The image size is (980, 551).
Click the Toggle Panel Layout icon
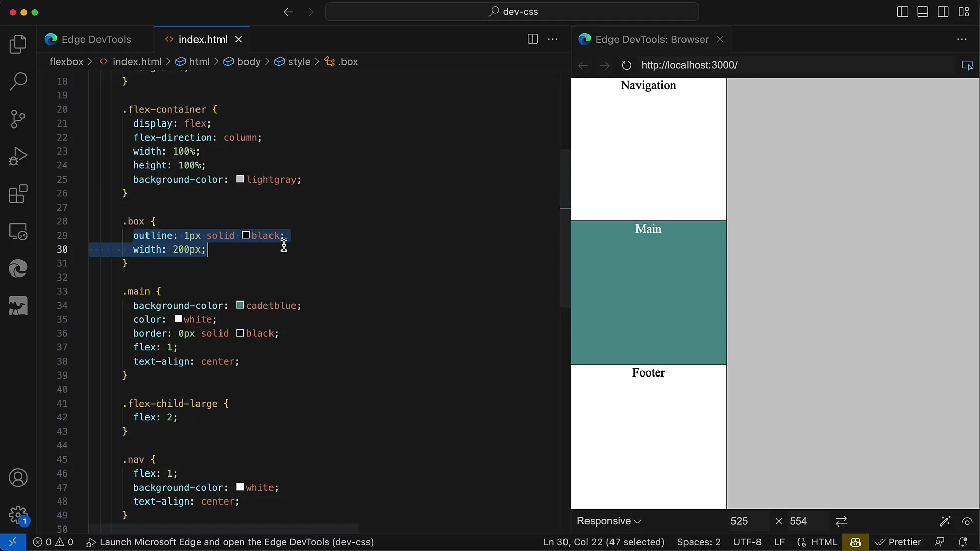pos(923,11)
